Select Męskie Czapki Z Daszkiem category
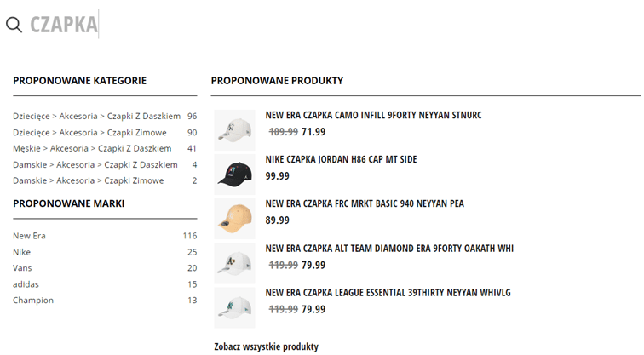644x355 pixels. click(105, 148)
